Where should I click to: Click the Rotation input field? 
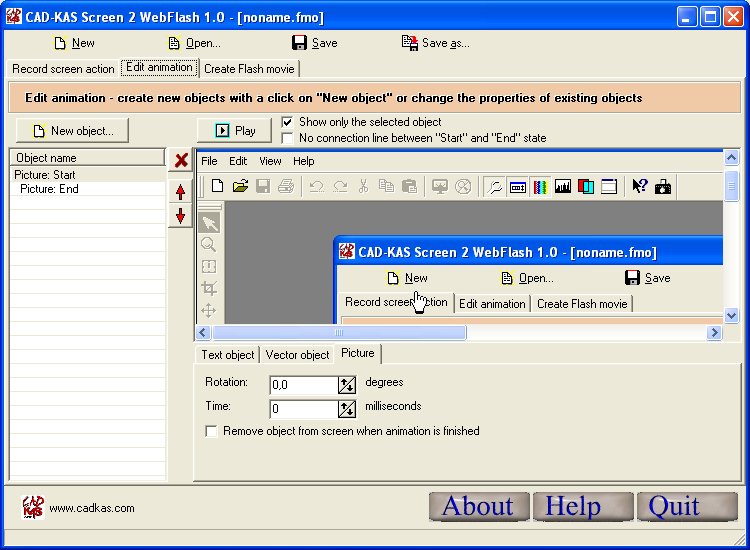[304, 385]
